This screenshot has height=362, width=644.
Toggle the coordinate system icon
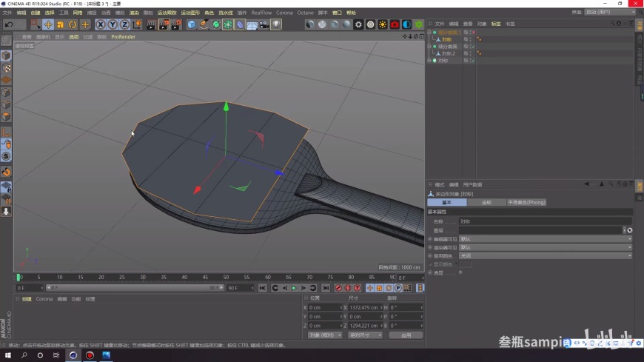point(137,24)
